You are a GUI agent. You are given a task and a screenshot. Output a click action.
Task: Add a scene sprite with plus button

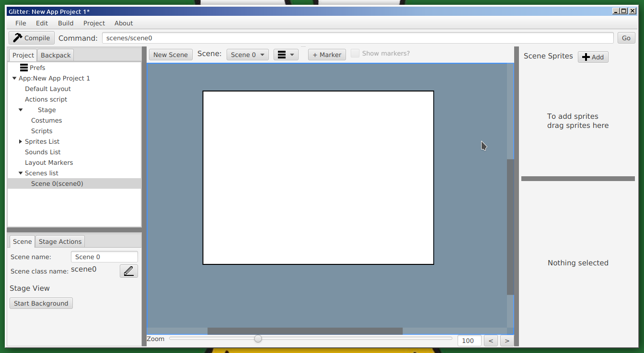[x=593, y=57]
